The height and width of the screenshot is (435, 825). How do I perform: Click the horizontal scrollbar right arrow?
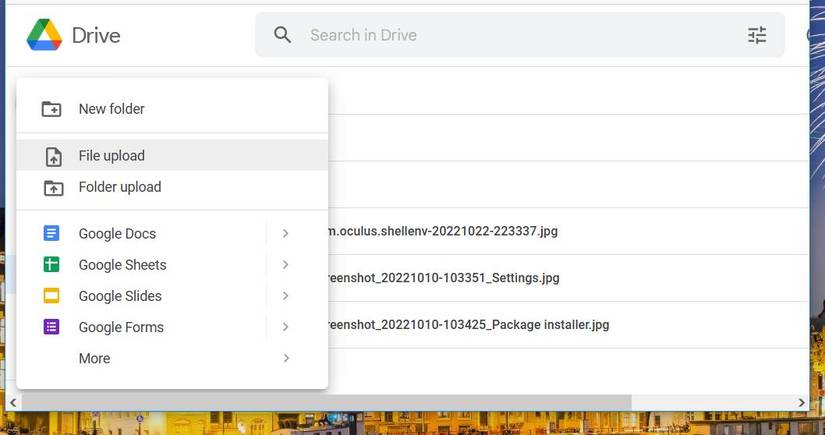click(x=801, y=403)
